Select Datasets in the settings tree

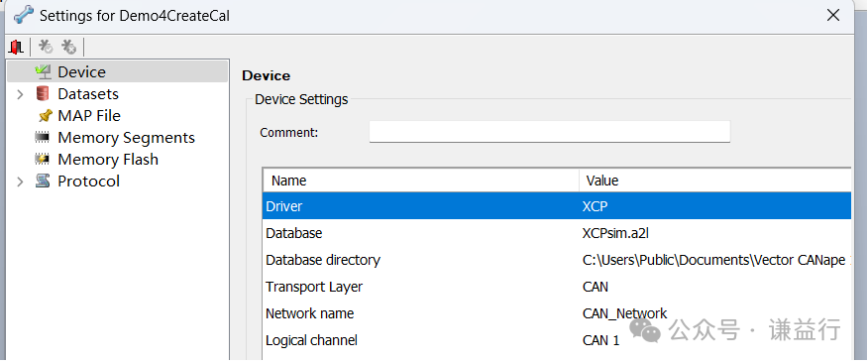coord(88,94)
